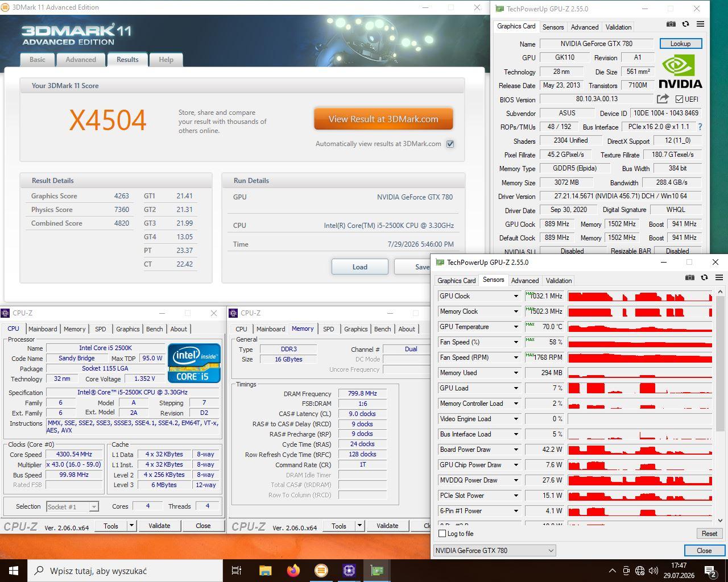Screen dimensions: 728x582
Task: Click title icon of CPU-Z window showing Memory
Action: (233, 313)
